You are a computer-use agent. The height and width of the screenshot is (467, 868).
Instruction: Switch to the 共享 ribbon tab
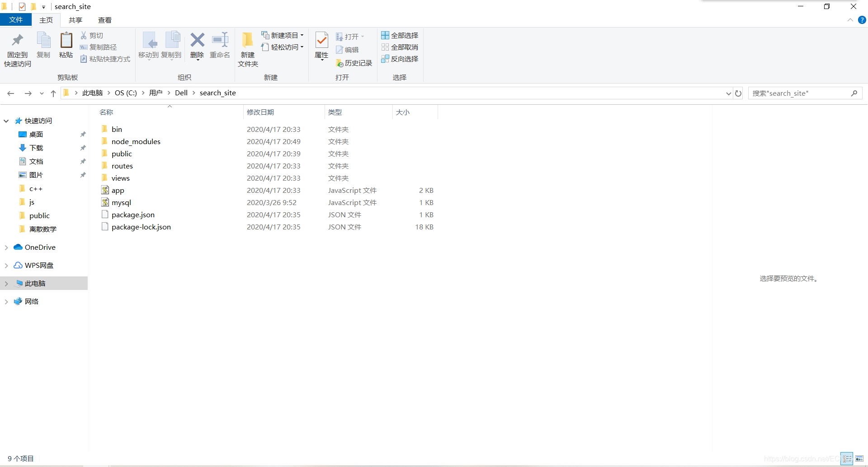(75, 20)
